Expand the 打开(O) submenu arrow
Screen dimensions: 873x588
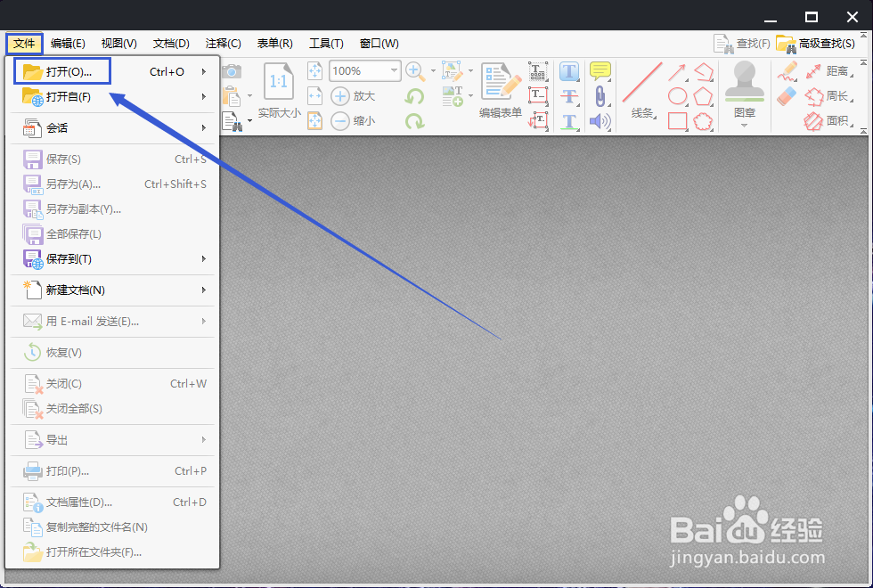[204, 71]
